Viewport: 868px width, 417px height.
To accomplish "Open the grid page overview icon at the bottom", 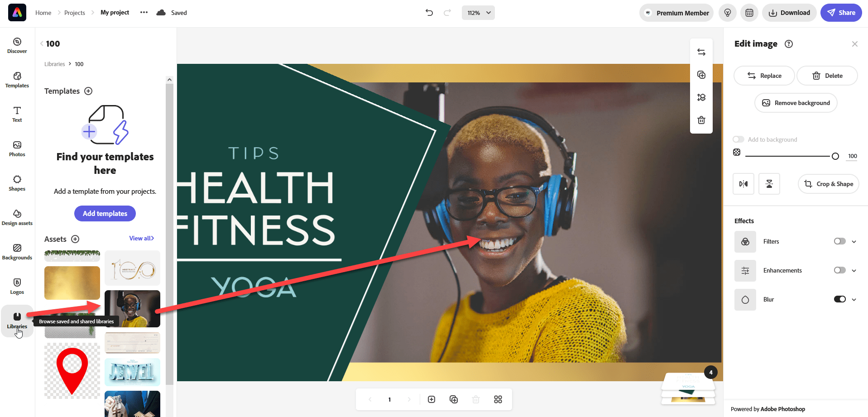I will 498,399.
